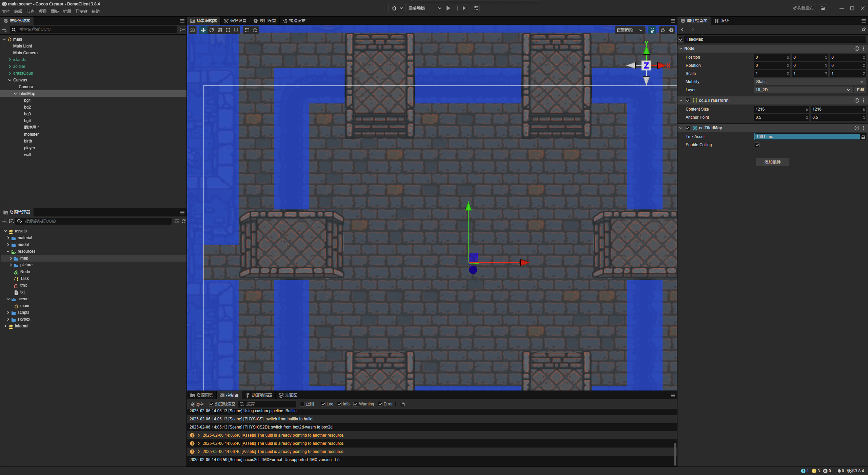Open scene gizmo settings gear
Image resolution: width=868 pixels, height=475 pixels.
tap(671, 30)
